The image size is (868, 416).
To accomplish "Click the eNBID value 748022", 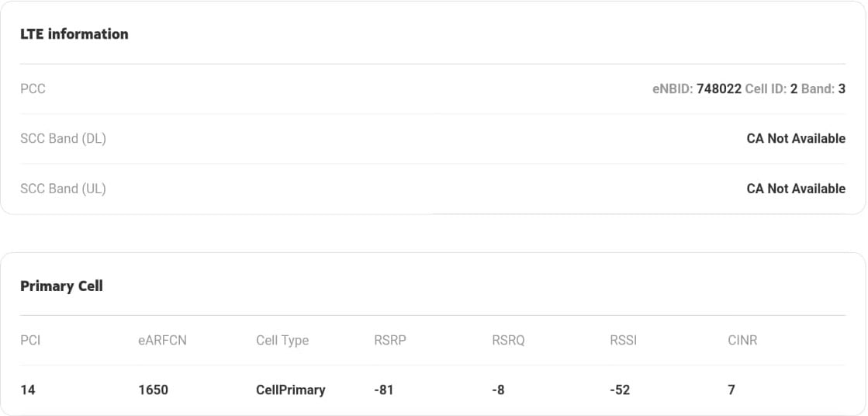I will pyautogui.click(x=719, y=88).
